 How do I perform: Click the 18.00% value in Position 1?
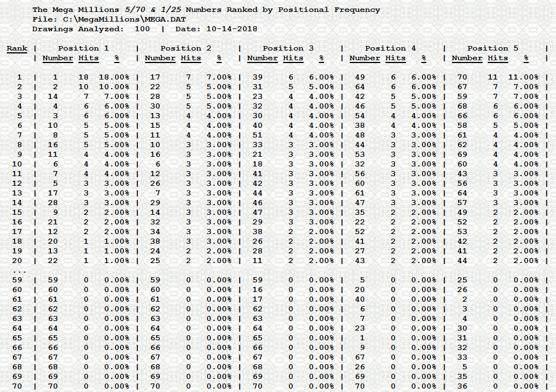tap(114, 77)
